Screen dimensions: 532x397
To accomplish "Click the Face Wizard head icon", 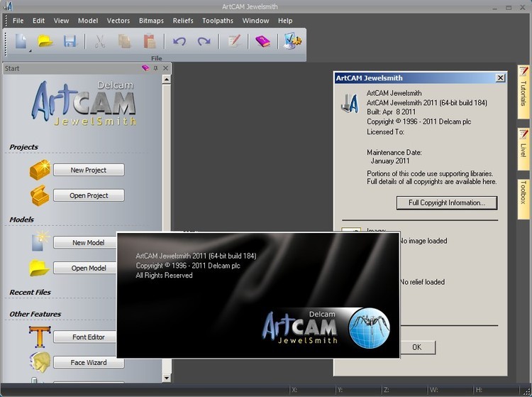I will click(x=40, y=362).
